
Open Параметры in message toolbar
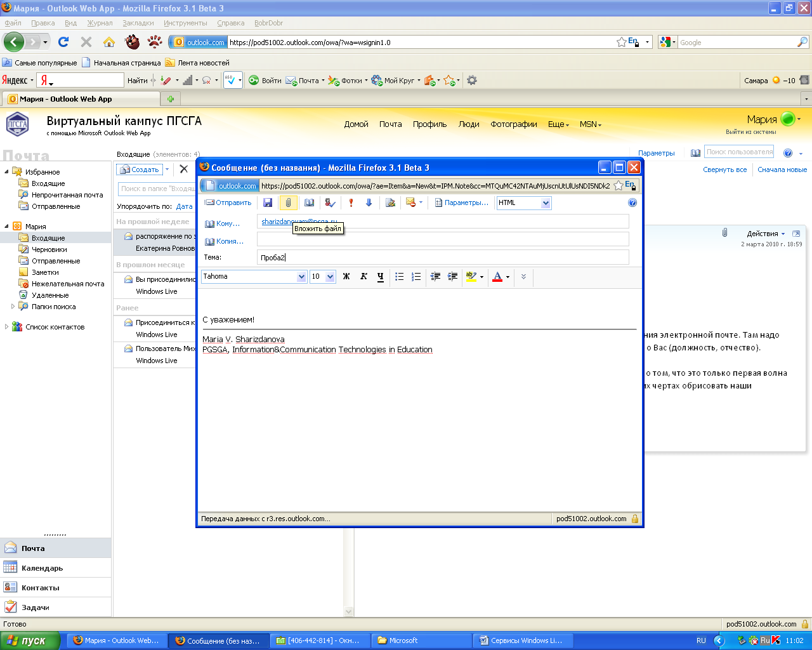tap(462, 202)
